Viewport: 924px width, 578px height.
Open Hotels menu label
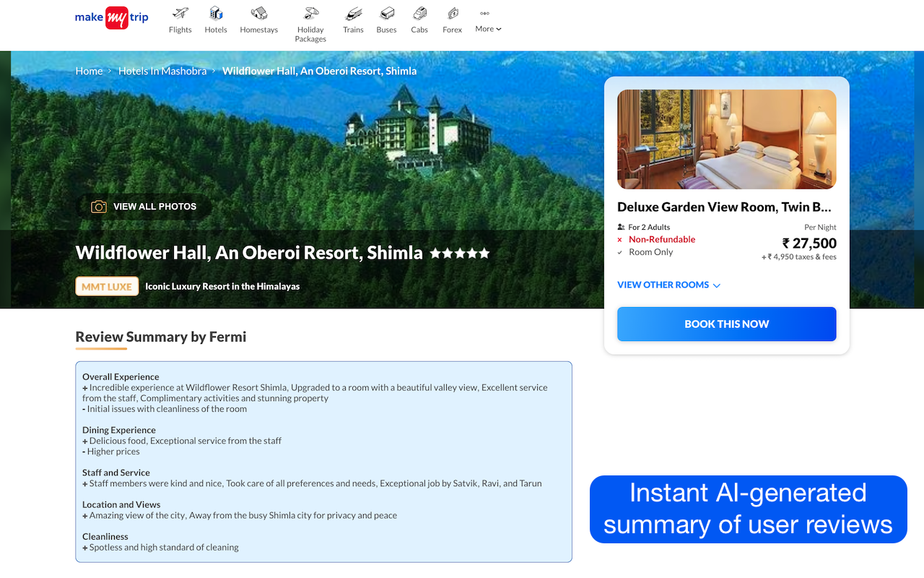tap(216, 30)
